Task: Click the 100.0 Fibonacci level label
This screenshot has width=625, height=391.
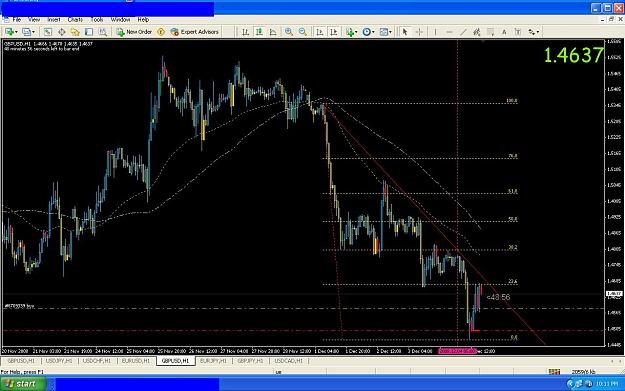Action: [x=512, y=101]
